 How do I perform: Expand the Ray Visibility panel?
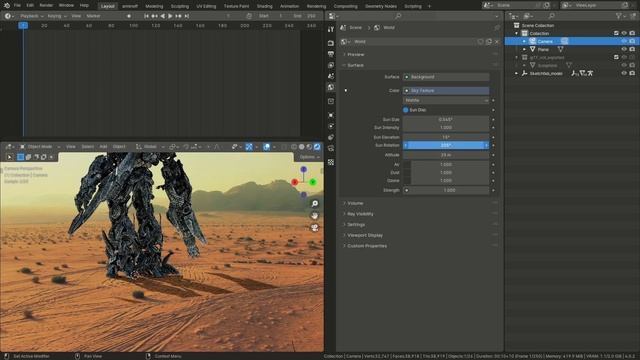click(x=360, y=213)
